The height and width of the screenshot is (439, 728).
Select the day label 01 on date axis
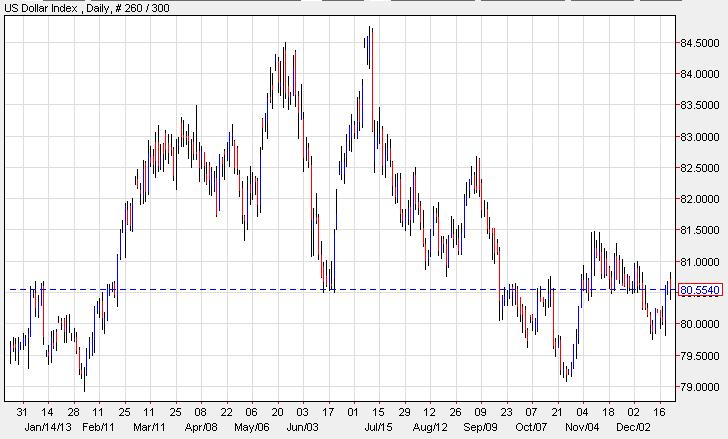[353, 412]
